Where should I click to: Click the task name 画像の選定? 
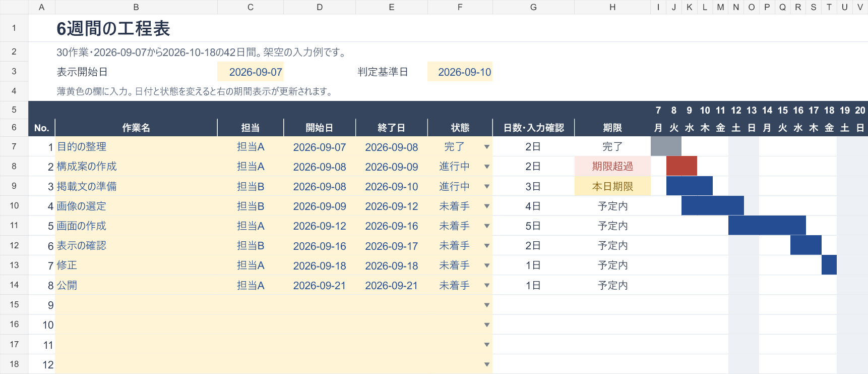click(82, 206)
